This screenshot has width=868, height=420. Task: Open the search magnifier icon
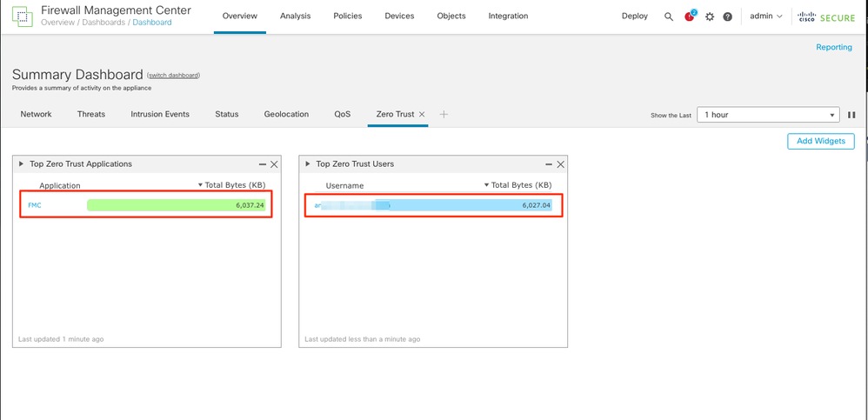point(669,17)
